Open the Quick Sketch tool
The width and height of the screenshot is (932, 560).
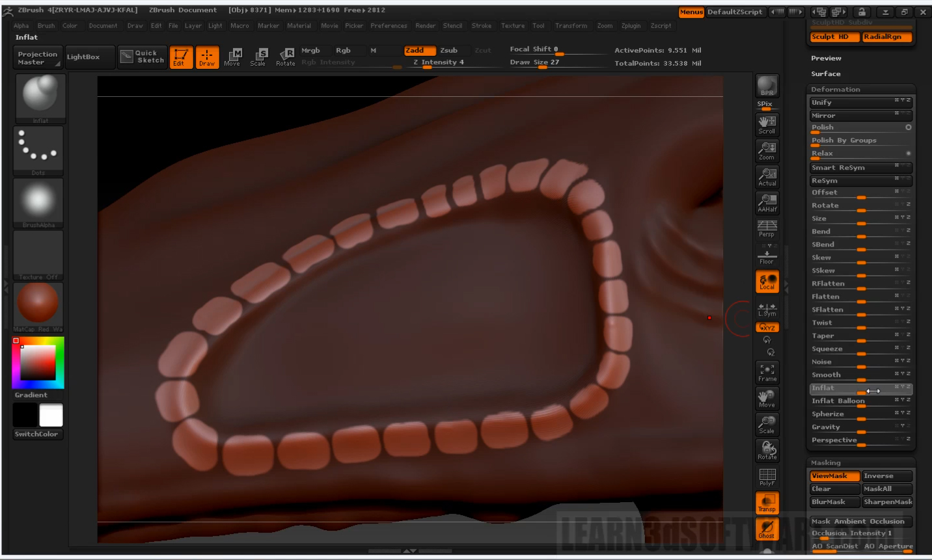[143, 57]
